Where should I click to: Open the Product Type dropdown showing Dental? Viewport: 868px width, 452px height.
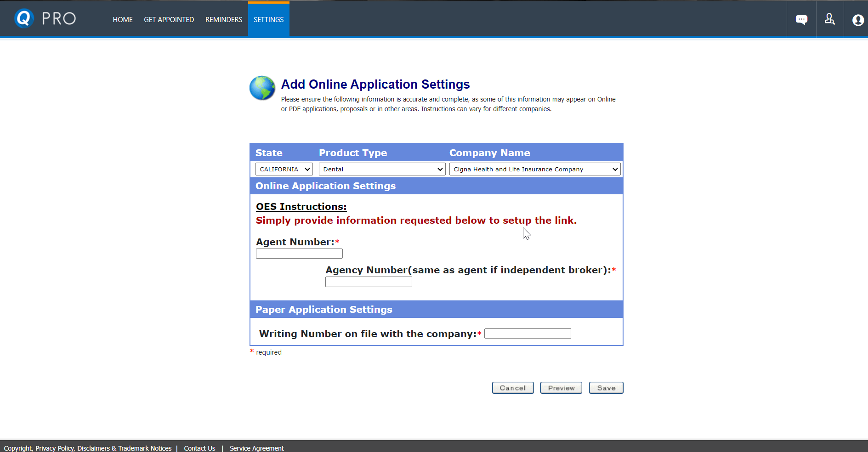click(382, 169)
